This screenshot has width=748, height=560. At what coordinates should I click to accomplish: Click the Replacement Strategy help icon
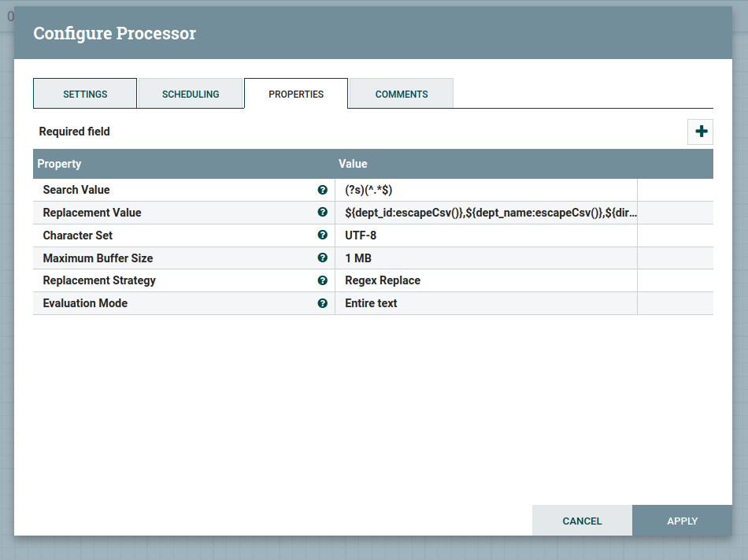coord(322,280)
